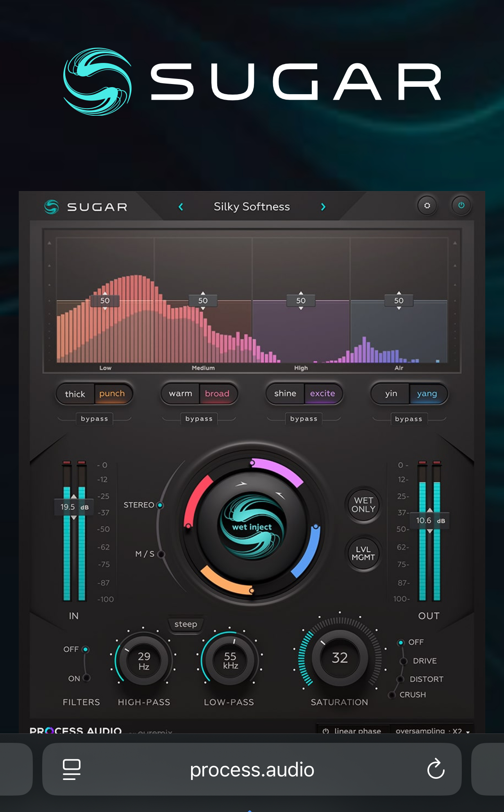Select yin mode for Air band
504x812 pixels.
point(391,393)
